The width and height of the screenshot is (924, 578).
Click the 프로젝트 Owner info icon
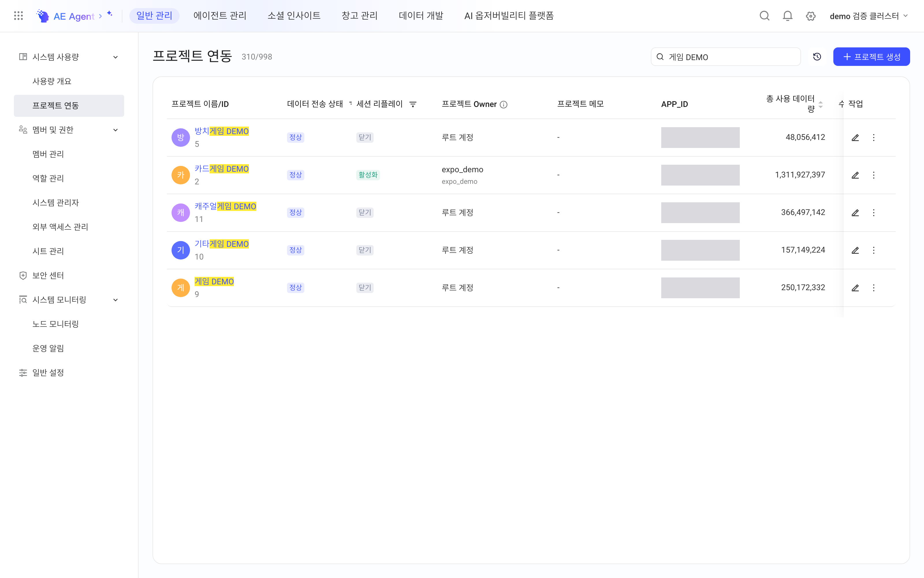(x=504, y=104)
